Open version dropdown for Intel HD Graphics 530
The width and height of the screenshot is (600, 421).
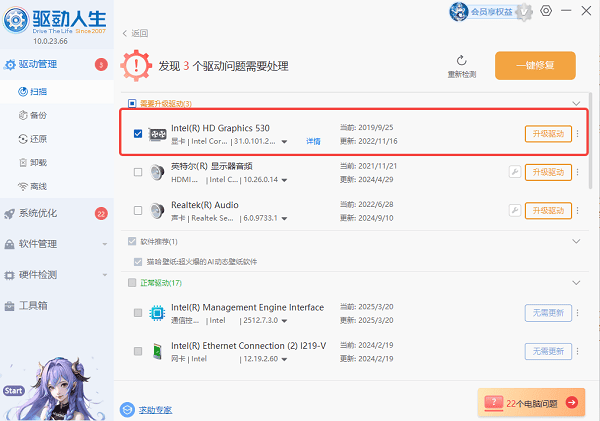click(285, 142)
